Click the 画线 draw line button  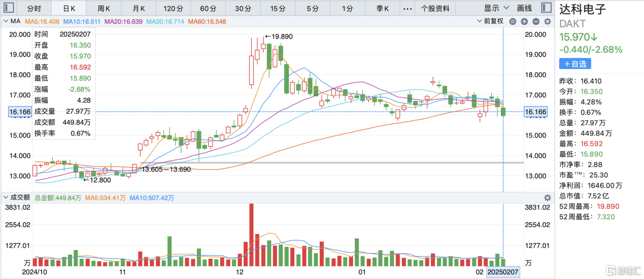[524, 8]
